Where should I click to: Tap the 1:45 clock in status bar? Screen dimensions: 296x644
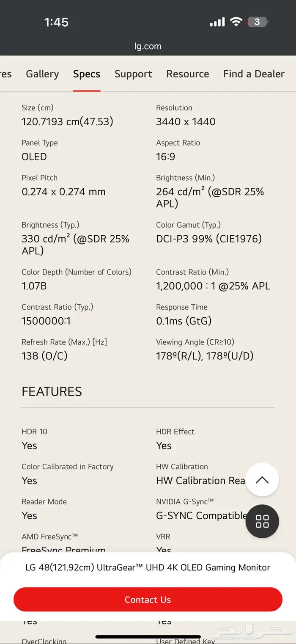(x=56, y=22)
